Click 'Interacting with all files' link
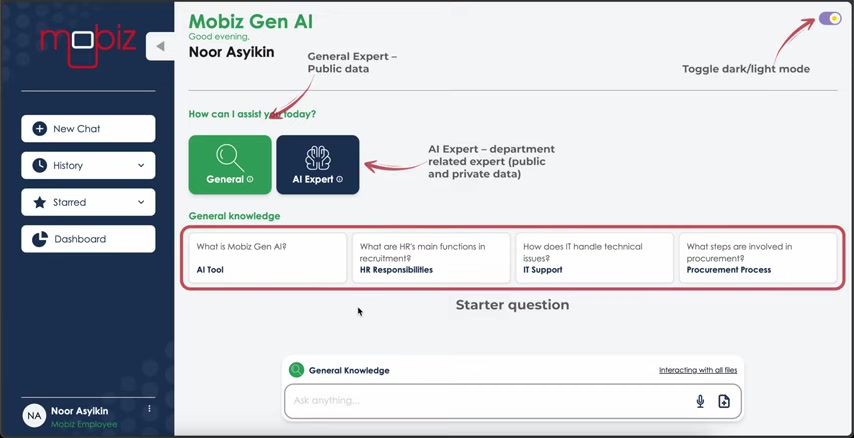This screenshot has height=438, width=854. (x=698, y=370)
